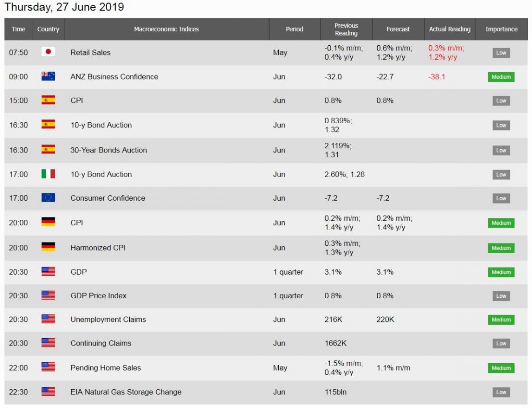Click the US flag beside Pending Home Sales

click(x=48, y=368)
